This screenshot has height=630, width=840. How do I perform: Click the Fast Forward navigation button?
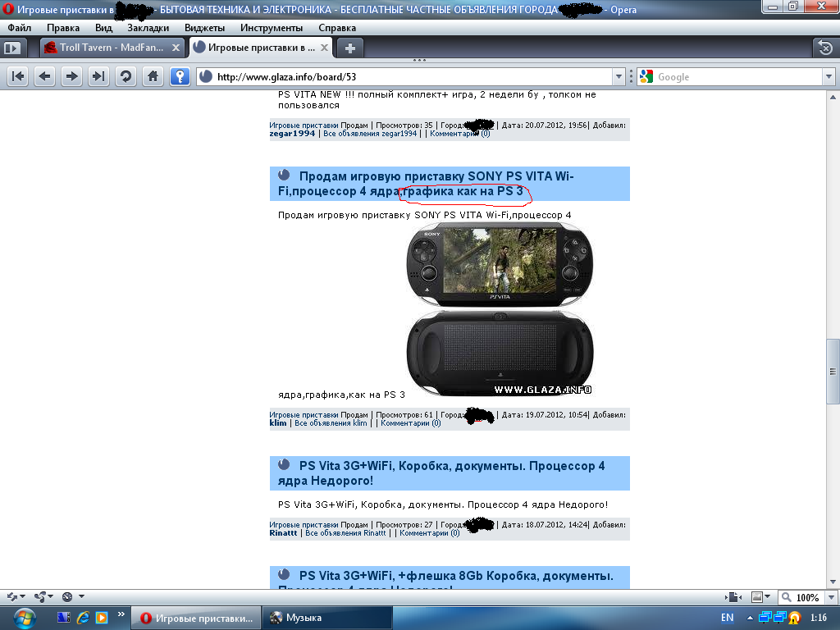click(x=98, y=76)
